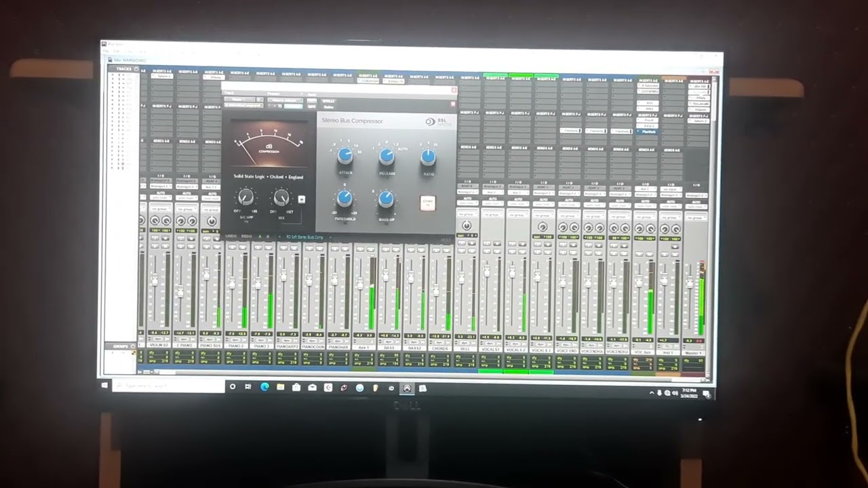Open the Preset dropdown in plugin header
Viewport: 868px width, 488px height.
pyautogui.click(x=285, y=100)
